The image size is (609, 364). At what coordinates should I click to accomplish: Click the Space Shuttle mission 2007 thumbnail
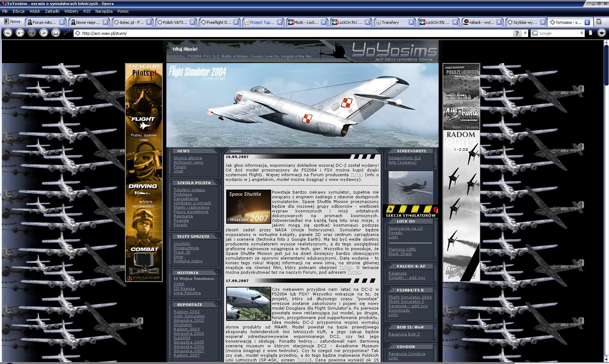pos(249,206)
